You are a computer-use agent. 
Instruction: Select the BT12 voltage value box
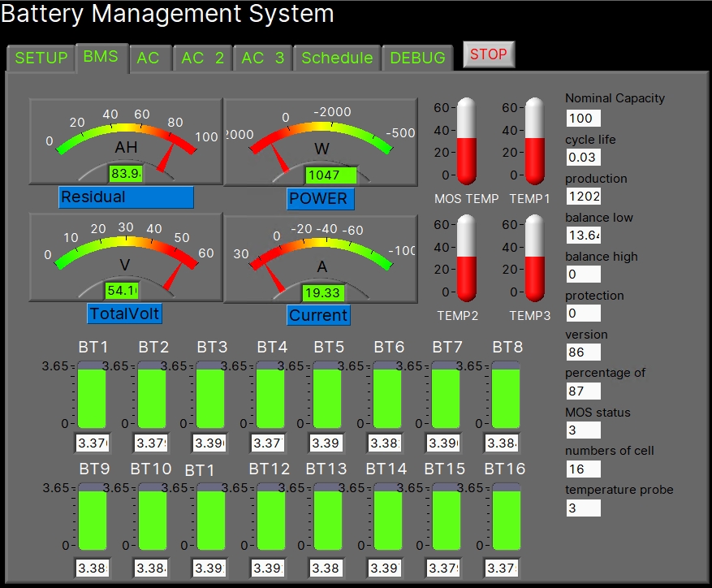coord(269,568)
